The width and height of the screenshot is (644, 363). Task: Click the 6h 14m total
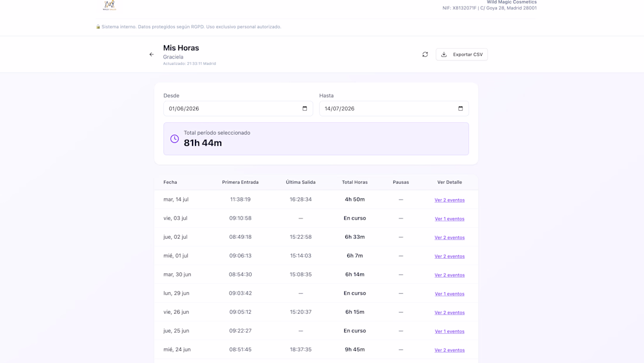click(x=355, y=275)
